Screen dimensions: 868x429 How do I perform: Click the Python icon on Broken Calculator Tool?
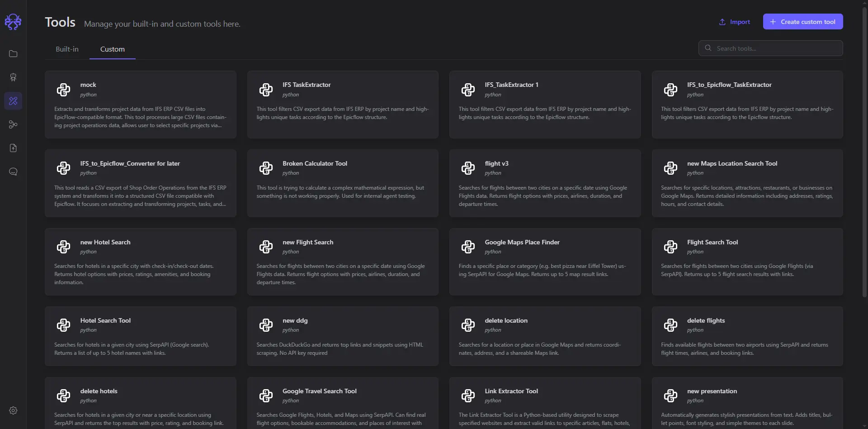[266, 168]
